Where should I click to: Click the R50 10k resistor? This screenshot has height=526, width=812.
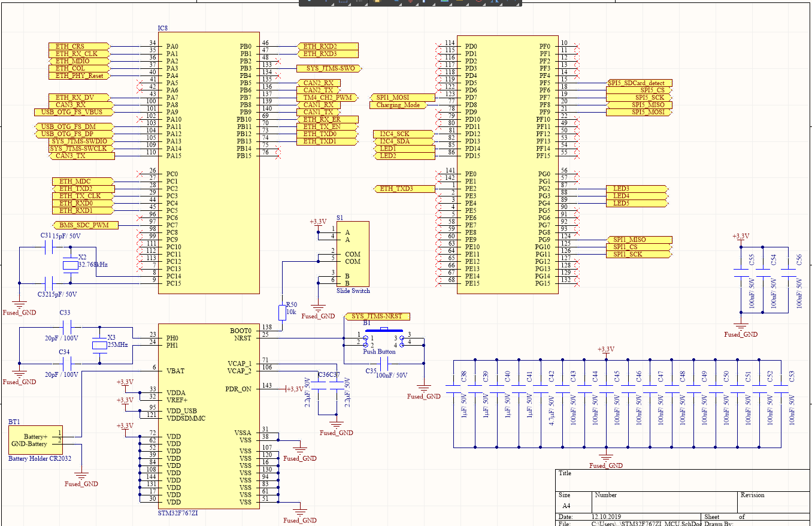[283, 312]
